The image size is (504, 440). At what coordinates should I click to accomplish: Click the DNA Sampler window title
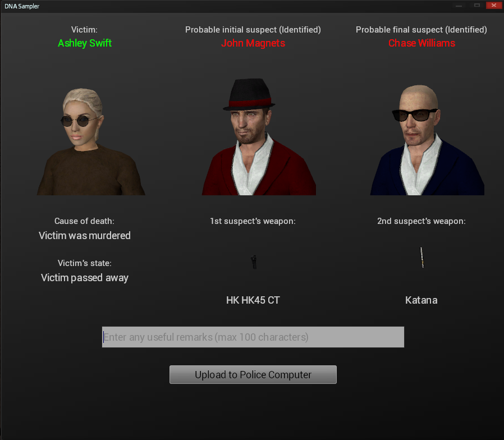22,6
